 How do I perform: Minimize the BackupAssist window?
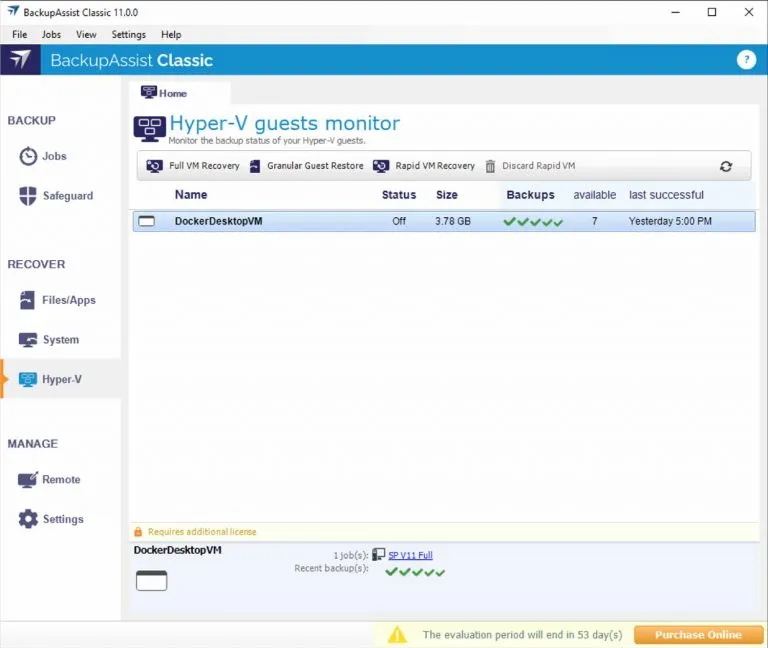point(676,12)
